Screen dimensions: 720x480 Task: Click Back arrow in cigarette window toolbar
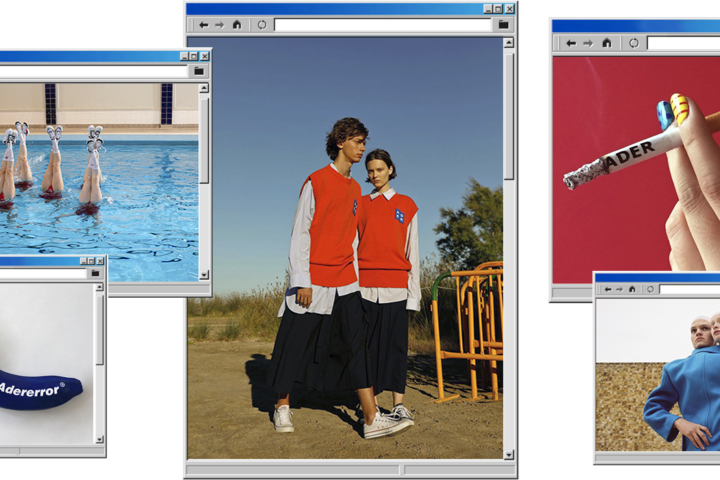tap(571, 43)
